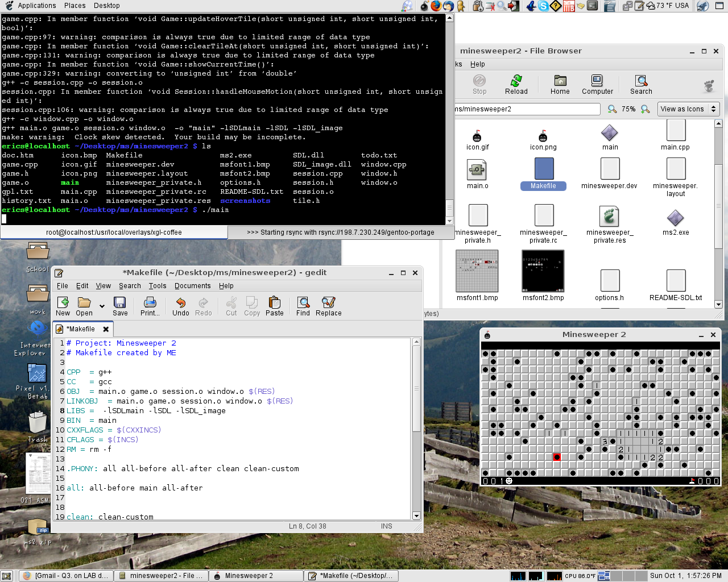This screenshot has width=728, height=582.
Task: Expand the Open recent files arrow
Action: tap(102, 306)
